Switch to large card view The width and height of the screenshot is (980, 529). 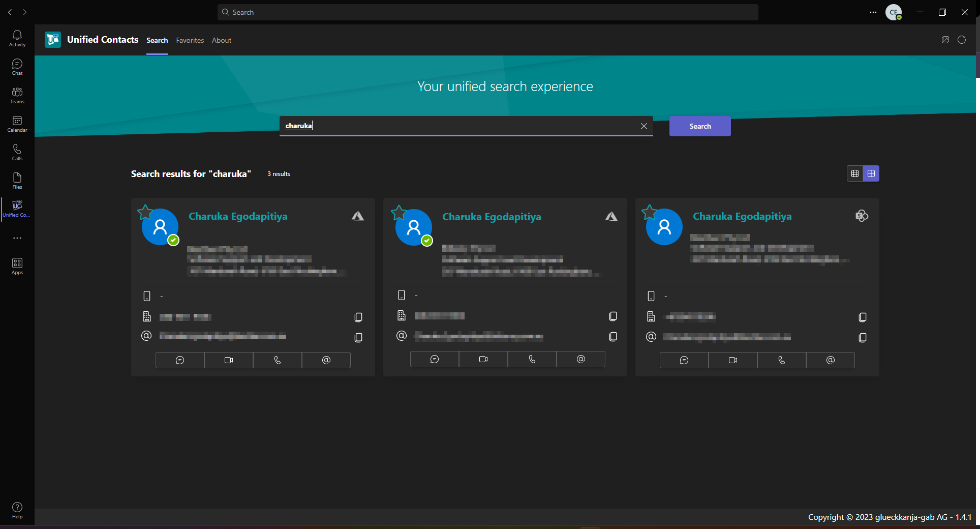871,173
